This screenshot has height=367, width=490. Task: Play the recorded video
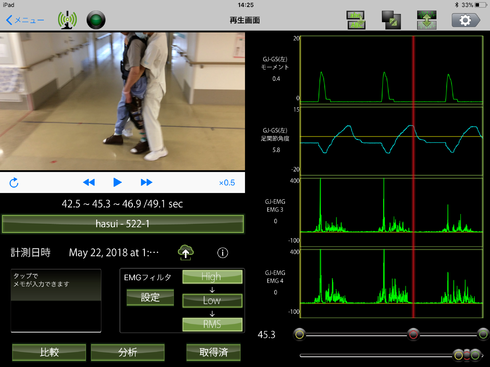[117, 182]
